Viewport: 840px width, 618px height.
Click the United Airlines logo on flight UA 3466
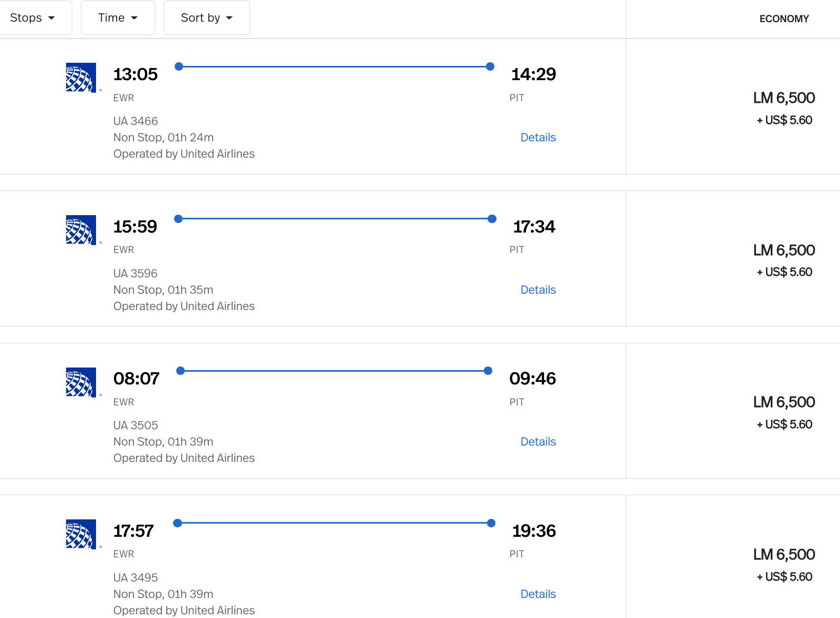point(81,78)
